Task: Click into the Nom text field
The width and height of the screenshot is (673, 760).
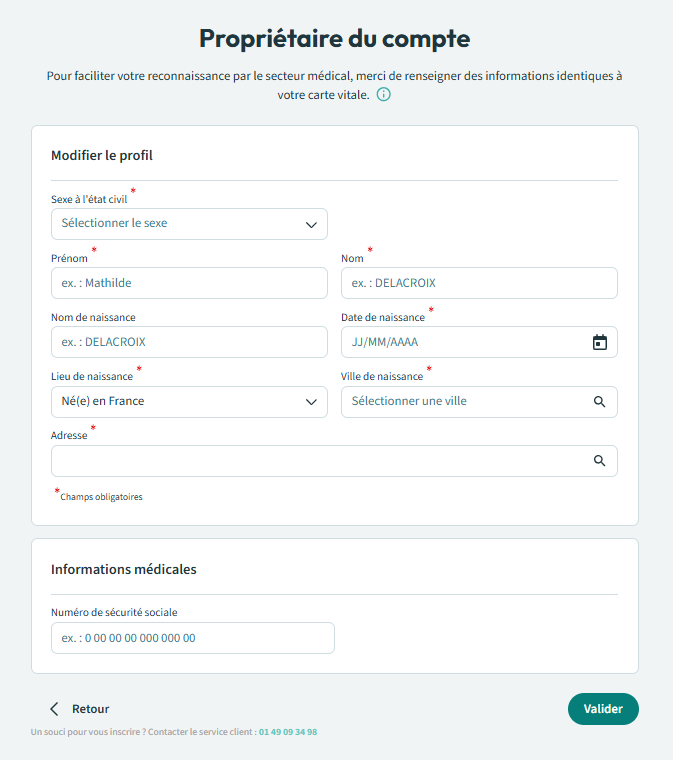Action: pos(479,283)
